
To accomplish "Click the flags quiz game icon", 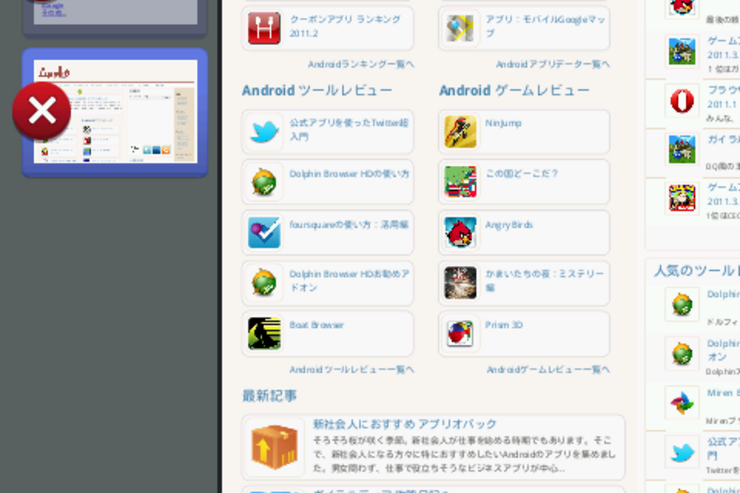I will (460, 182).
